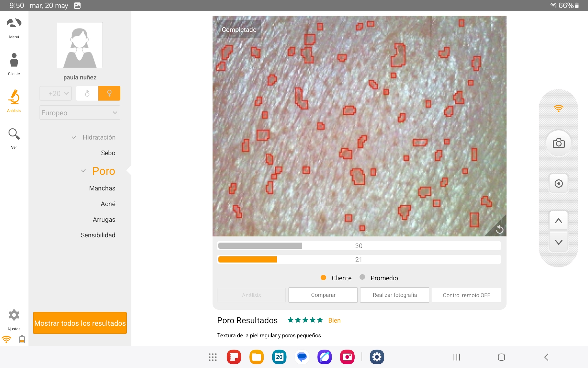The image size is (588, 368).
Task: Open the messages app in taskbar
Action: pyautogui.click(x=302, y=357)
